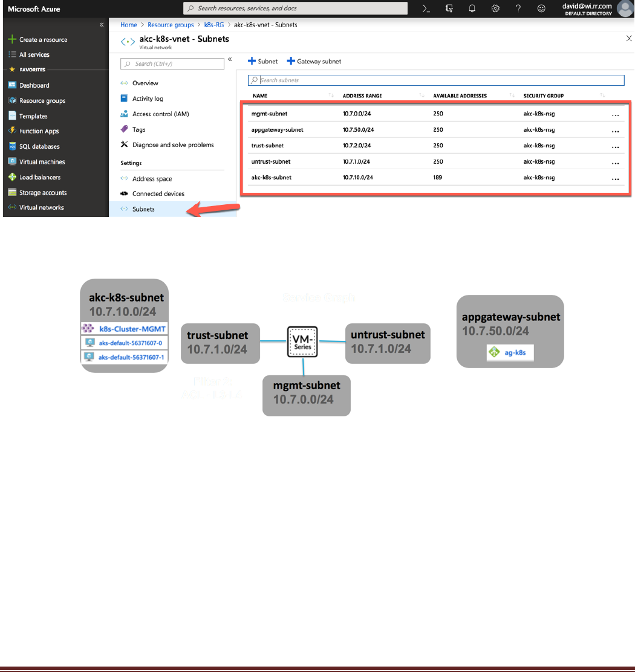This screenshot has width=635, height=672.
Task: Click ag-k8s application gateway in diagram
Action: (x=510, y=352)
